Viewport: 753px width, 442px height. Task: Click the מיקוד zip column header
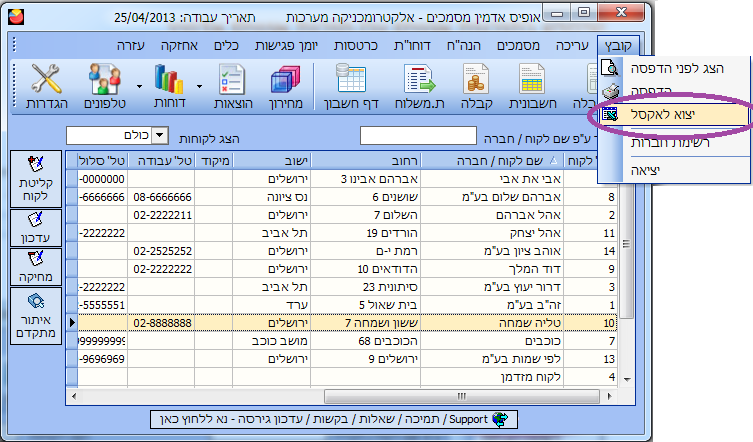click(x=214, y=160)
